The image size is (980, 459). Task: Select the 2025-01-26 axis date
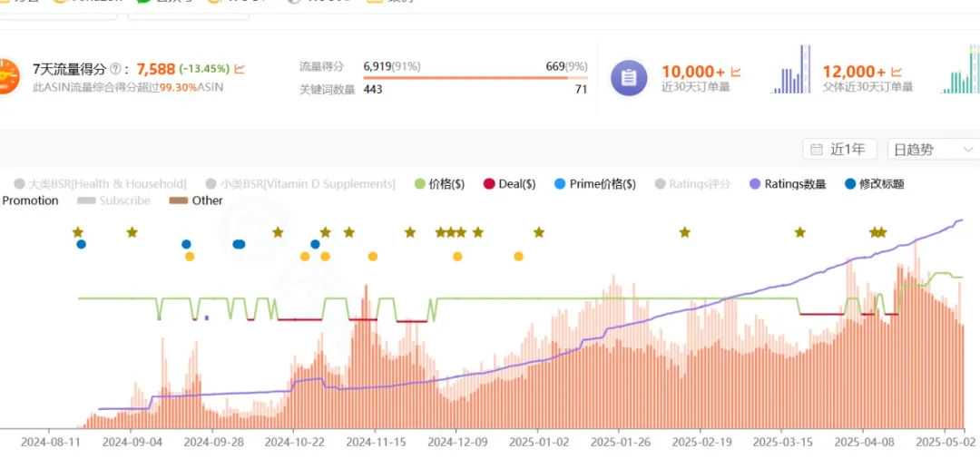pos(620,442)
